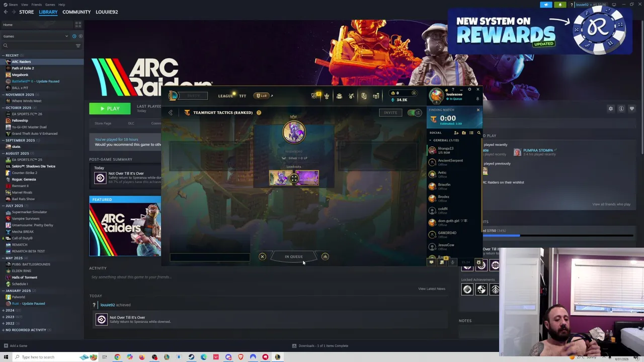
Task: Click the back arrow left of Teamfight Tactics title
Action: (171, 113)
